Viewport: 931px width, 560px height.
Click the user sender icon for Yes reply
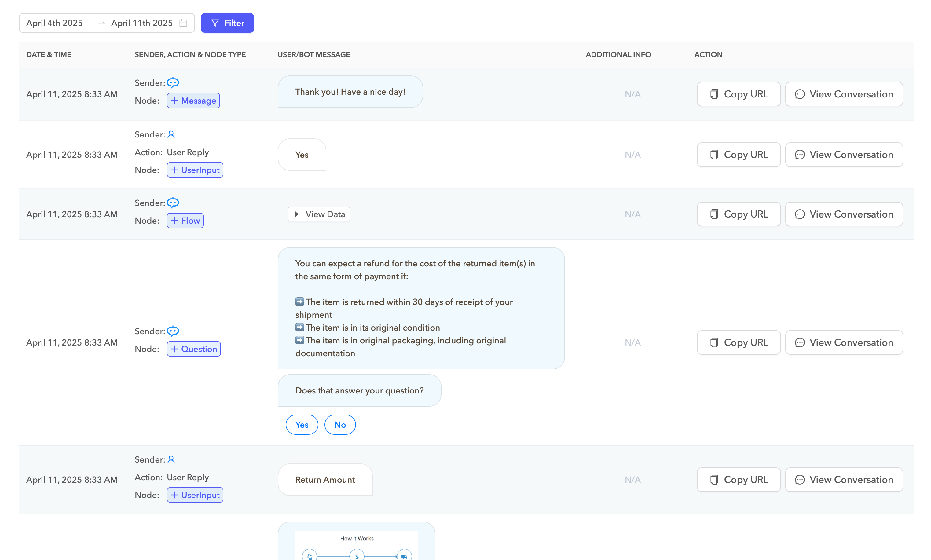[x=171, y=134]
